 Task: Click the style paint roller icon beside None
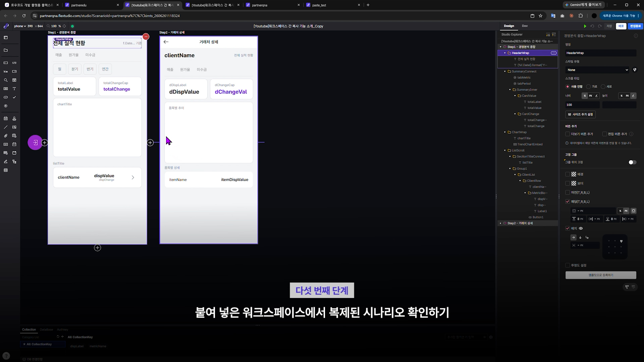click(635, 70)
